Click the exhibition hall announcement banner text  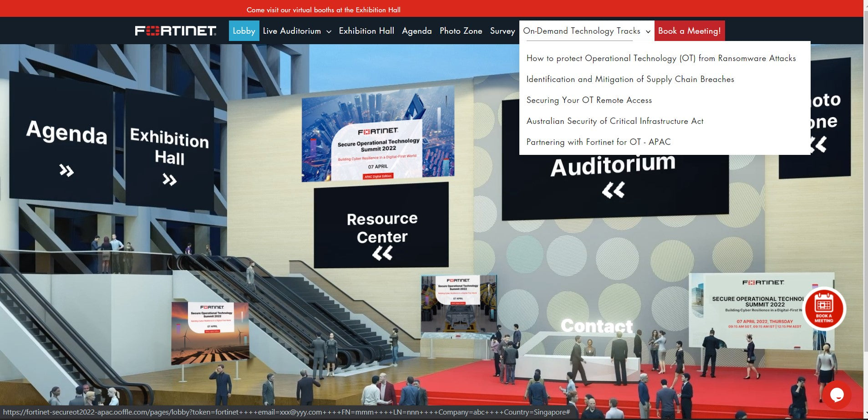tap(324, 10)
